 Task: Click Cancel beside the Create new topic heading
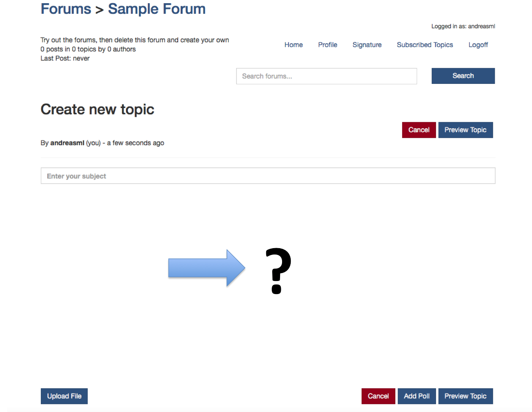click(419, 130)
